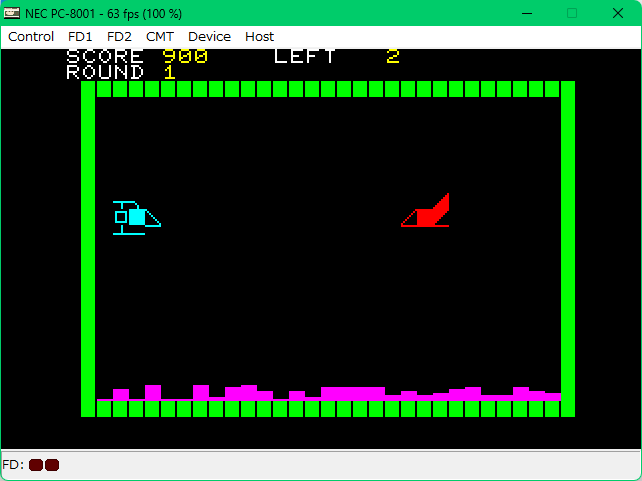Open the Control menu
Image resolution: width=642 pixels, height=481 pixels.
point(31,36)
